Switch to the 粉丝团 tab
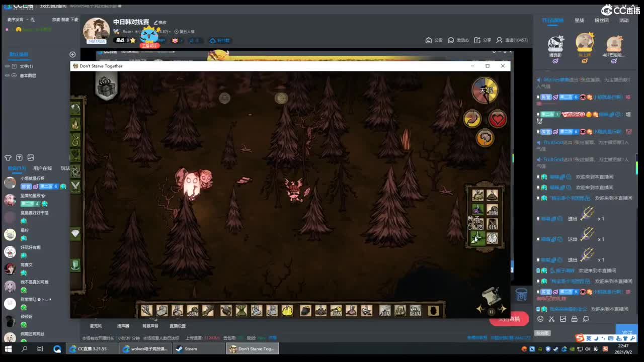The height and width of the screenshot is (362, 644). (602, 21)
